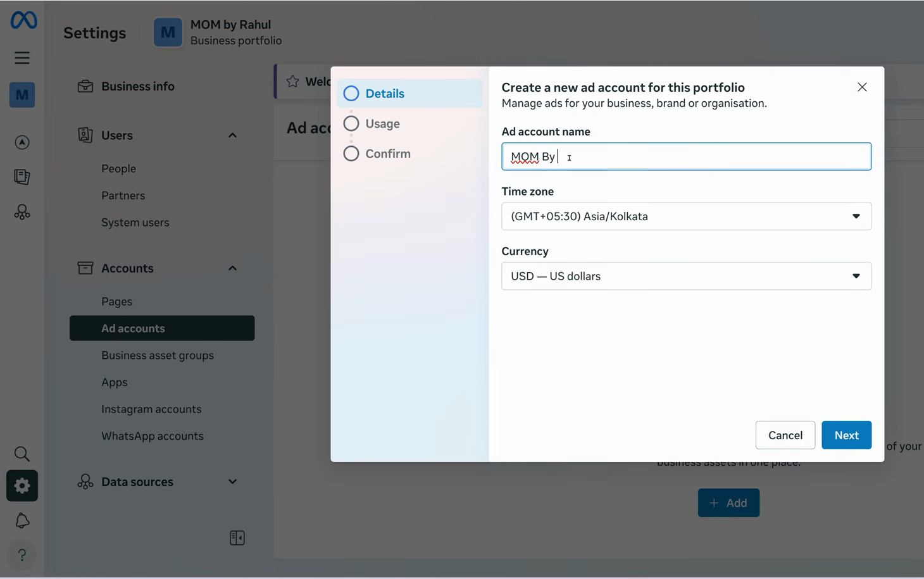924x579 pixels.
Task: Click the star icon next to Welcome
Action: tap(292, 81)
